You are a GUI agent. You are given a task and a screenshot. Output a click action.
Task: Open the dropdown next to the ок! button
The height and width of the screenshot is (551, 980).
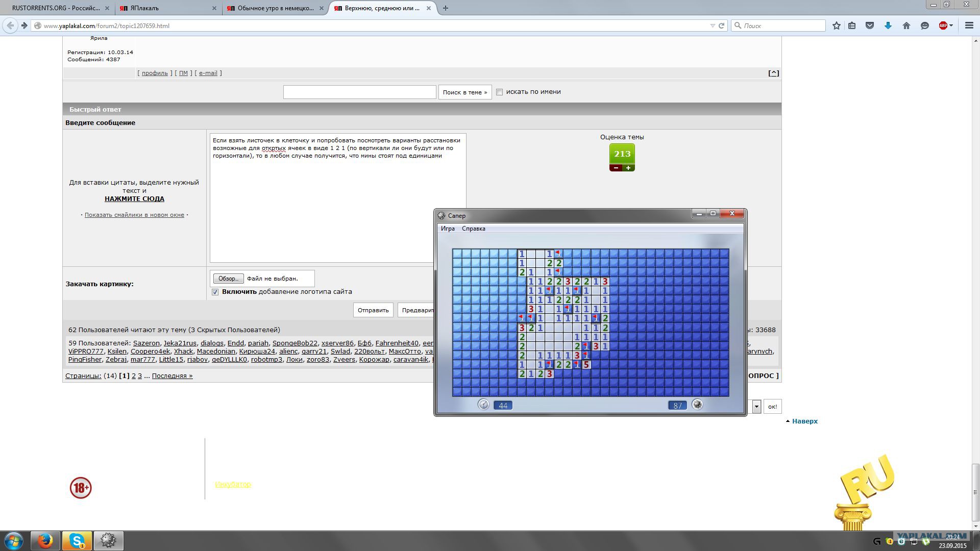pyautogui.click(x=756, y=407)
